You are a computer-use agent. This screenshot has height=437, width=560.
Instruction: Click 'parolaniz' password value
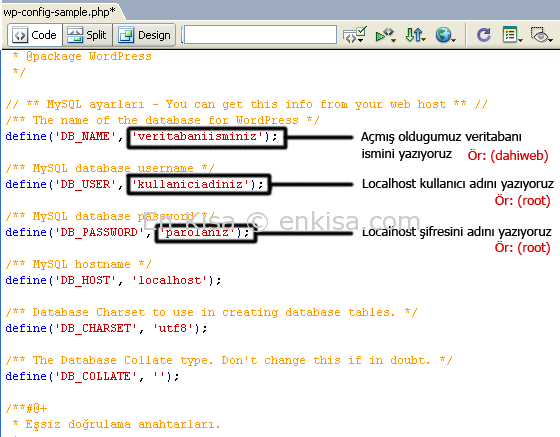[197, 232]
